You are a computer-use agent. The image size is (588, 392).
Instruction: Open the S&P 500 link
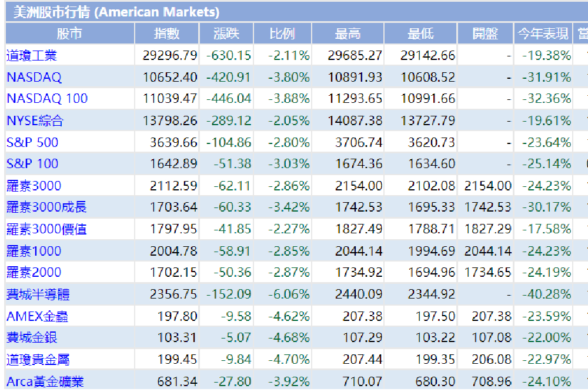coord(32,142)
